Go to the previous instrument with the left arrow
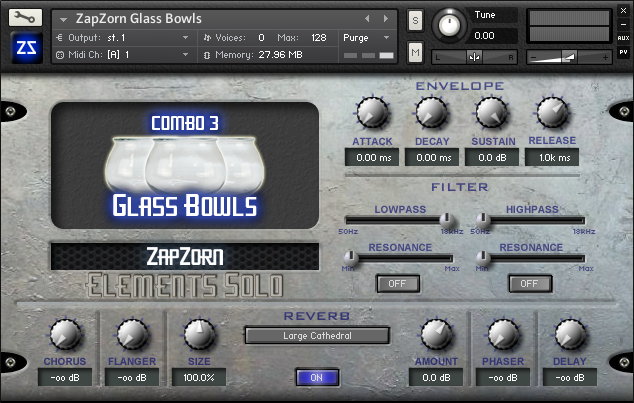Viewport: 634px width, 403px height. [367, 18]
